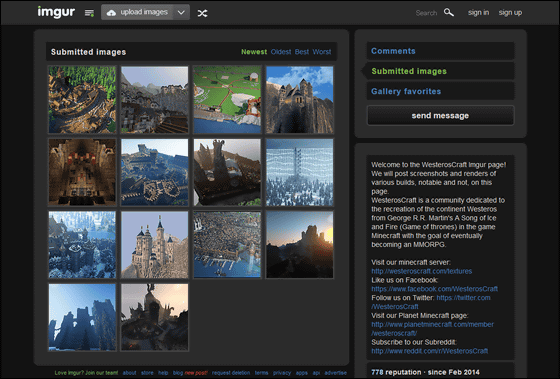Screen dimensions: 560x379
Task: Open the footer store link
Action: [x=147, y=373]
